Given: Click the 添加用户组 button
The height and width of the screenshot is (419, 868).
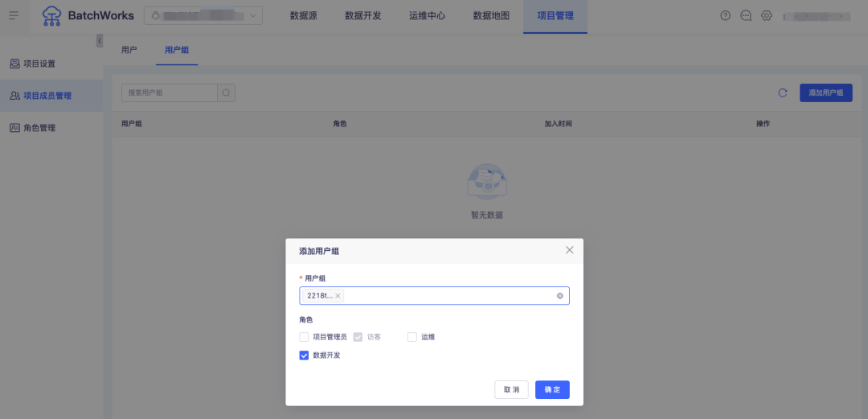Looking at the screenshot, I should [826, 93].
